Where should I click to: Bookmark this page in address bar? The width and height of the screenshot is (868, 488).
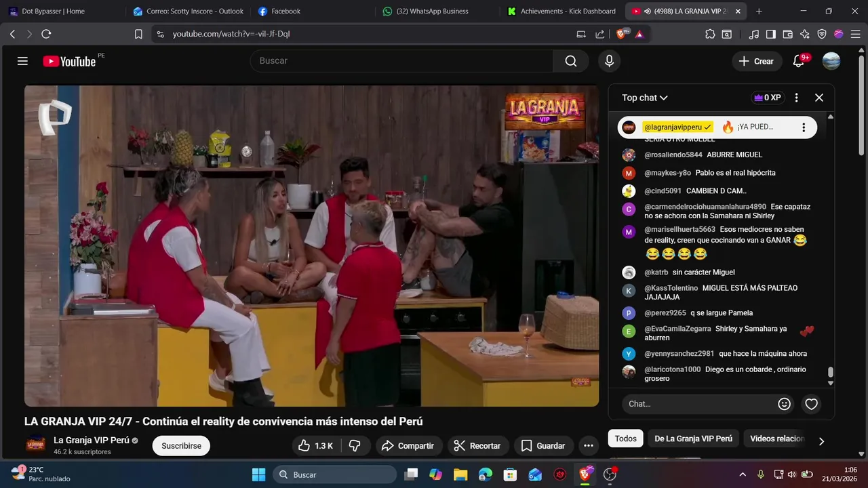(138, 34)
